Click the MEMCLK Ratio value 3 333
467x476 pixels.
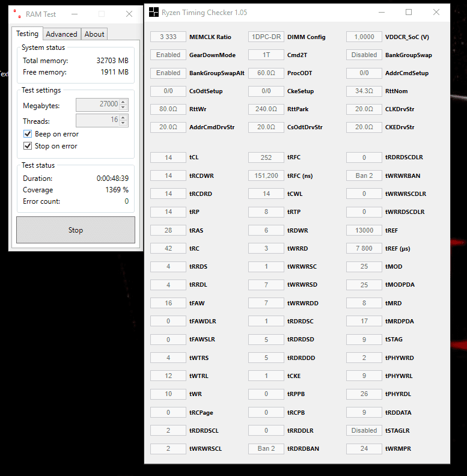168,37
